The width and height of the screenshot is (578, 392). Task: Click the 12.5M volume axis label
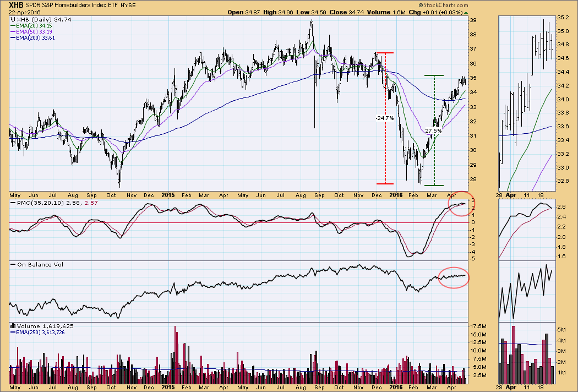point(479,342)
